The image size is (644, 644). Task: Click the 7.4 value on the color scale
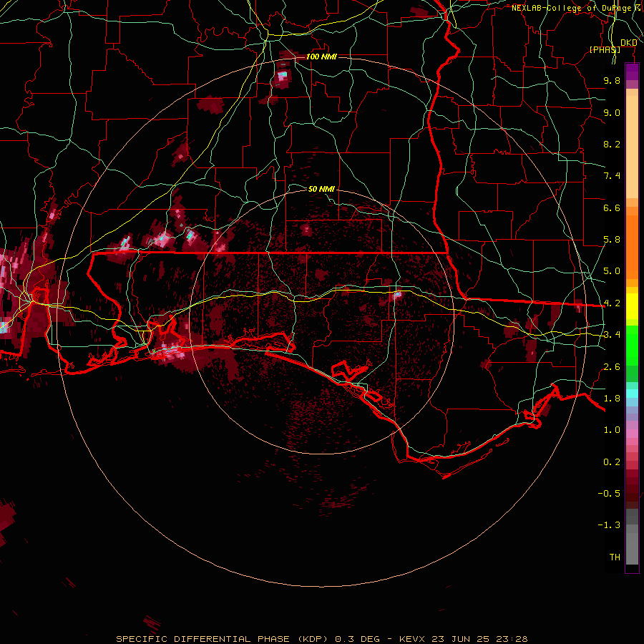pos(612,176)
